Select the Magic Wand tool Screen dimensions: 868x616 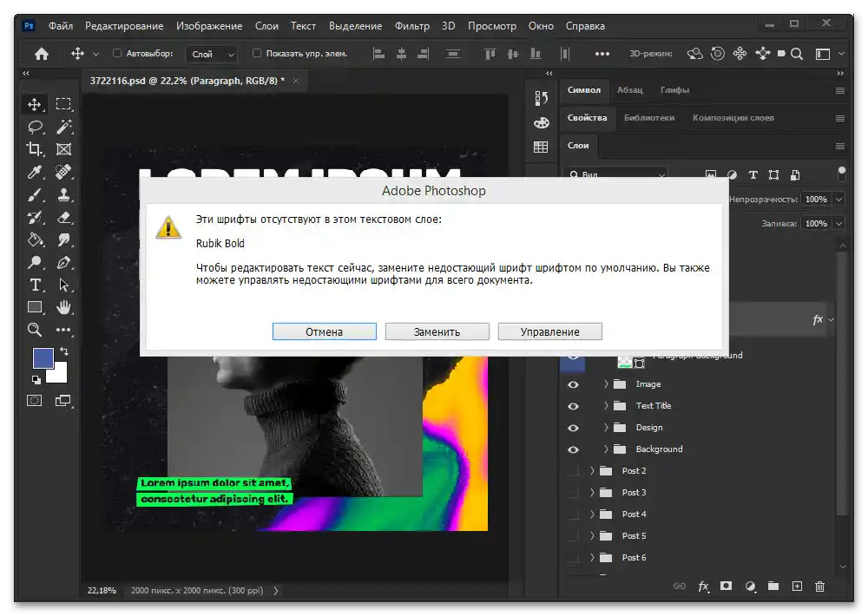pos(63,127)
